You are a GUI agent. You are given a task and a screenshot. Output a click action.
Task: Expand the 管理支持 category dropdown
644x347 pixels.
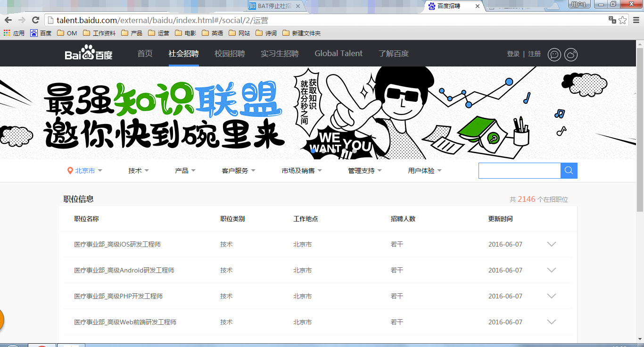[x=365, y=171]
